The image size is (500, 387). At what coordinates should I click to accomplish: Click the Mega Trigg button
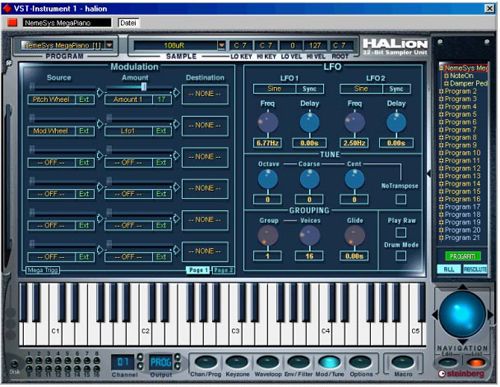(43, 270)
